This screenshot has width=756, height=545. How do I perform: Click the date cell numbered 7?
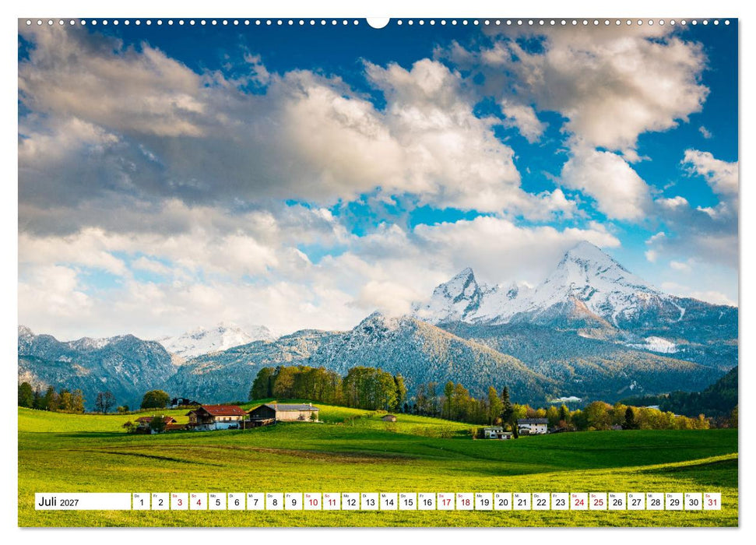255,501
